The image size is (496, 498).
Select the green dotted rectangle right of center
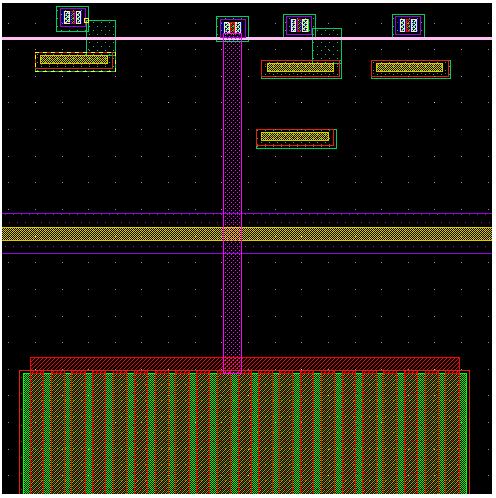coord(327,45)
